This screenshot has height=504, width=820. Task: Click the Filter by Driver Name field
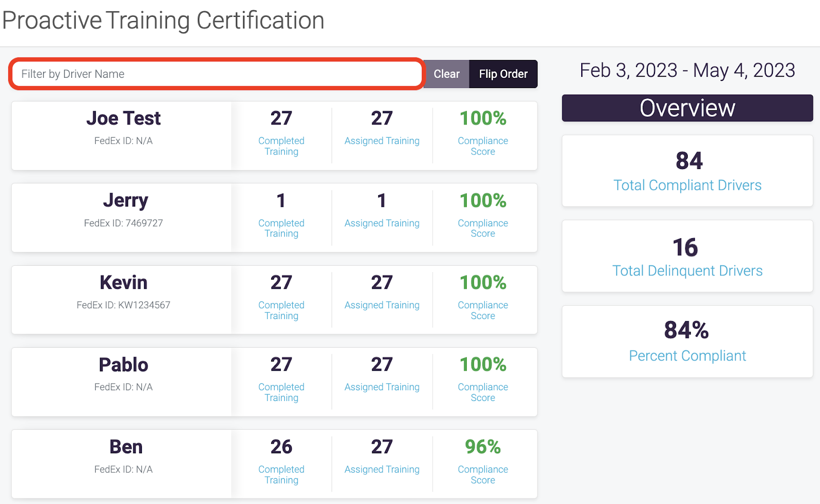point(217,74)
